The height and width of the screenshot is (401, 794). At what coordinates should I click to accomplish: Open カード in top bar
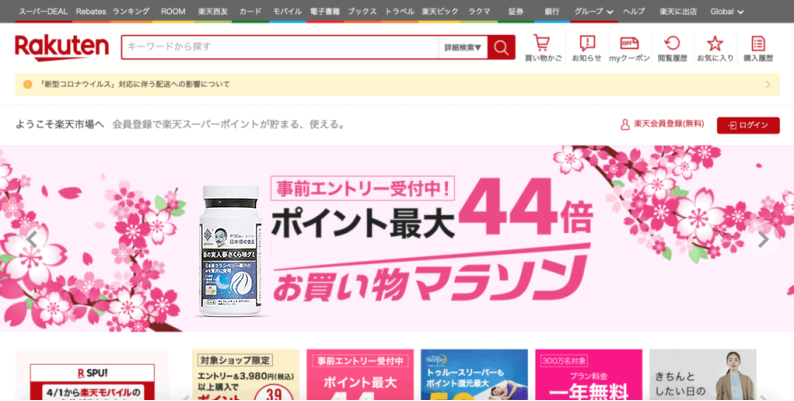click(x=250, y=11)
